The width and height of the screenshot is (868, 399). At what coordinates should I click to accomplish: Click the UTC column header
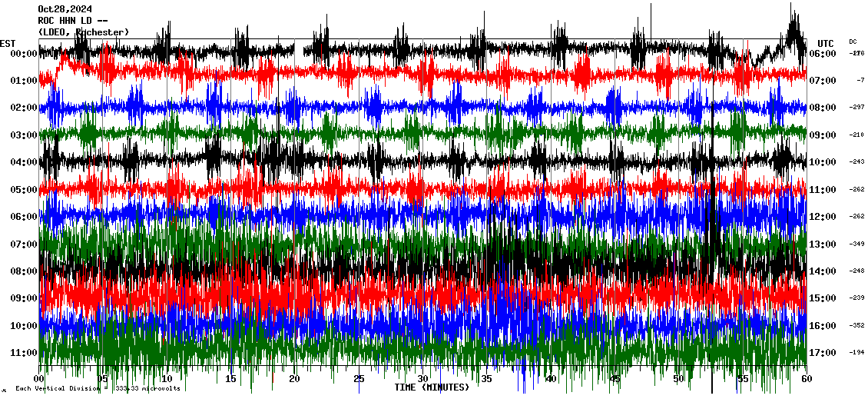pos(826,43)
